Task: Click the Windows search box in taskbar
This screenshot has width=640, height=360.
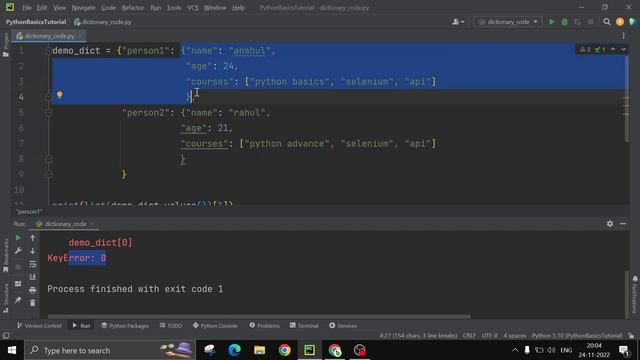Action: [110, 350]
